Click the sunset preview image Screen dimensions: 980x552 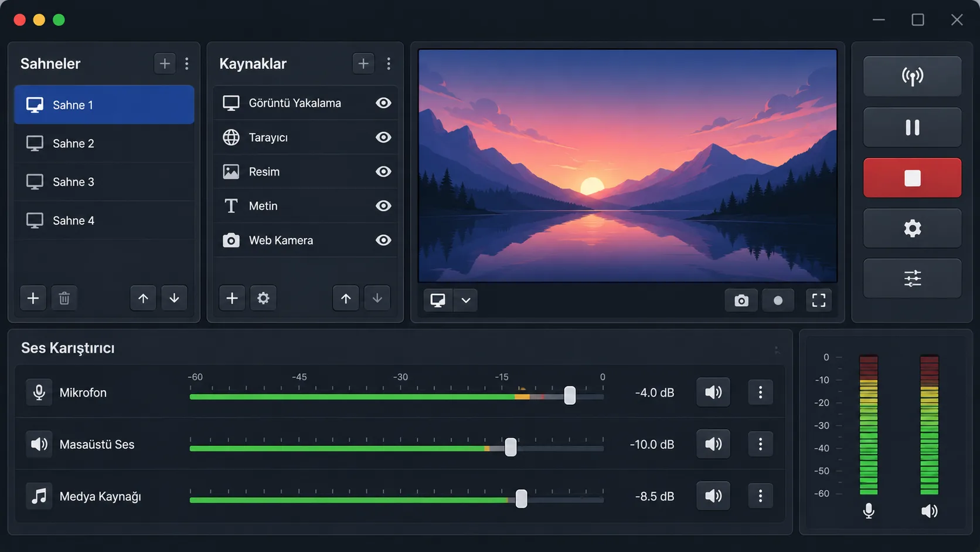tap(627, 165)
